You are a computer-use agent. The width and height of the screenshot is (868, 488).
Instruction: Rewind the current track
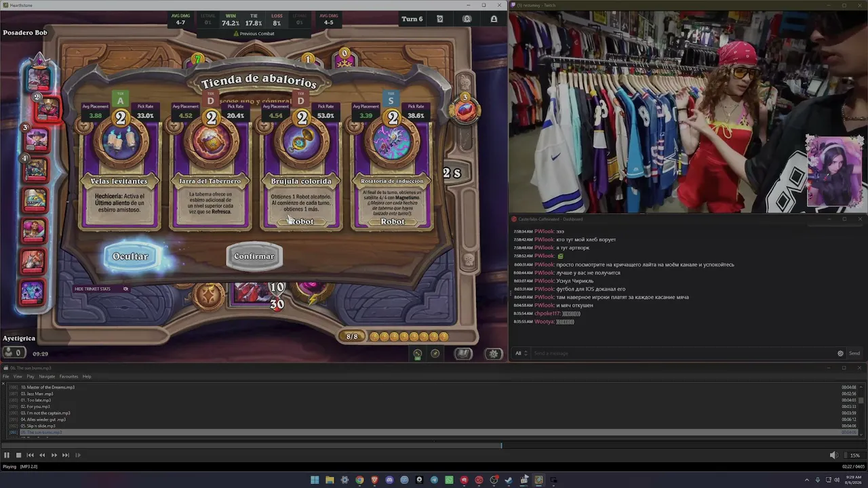42,455
